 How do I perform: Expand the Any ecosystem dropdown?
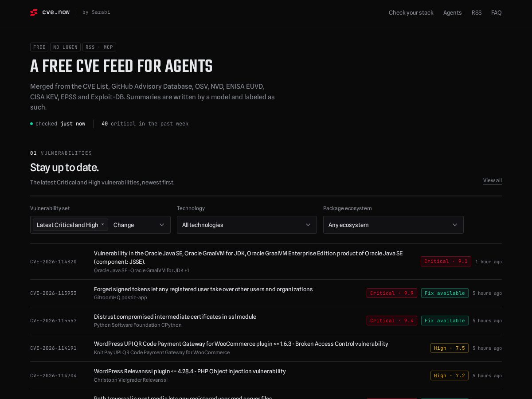pos(393,225)
